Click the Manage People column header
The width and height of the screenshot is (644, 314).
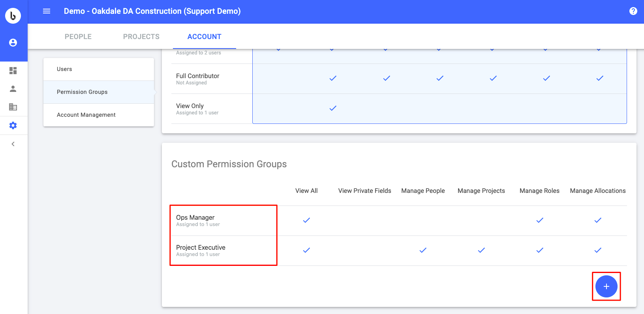tap(423, 191)
